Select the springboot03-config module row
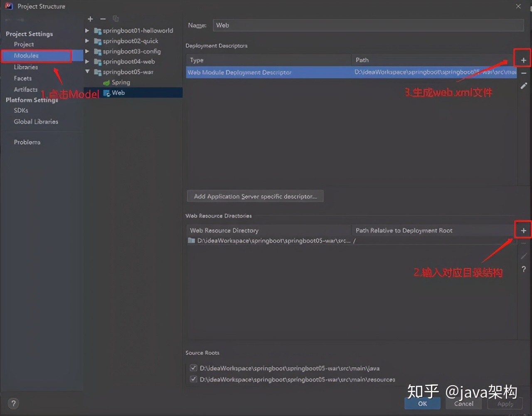The height and width of the screenshot is (416, 532). click(x=133, y=52)
